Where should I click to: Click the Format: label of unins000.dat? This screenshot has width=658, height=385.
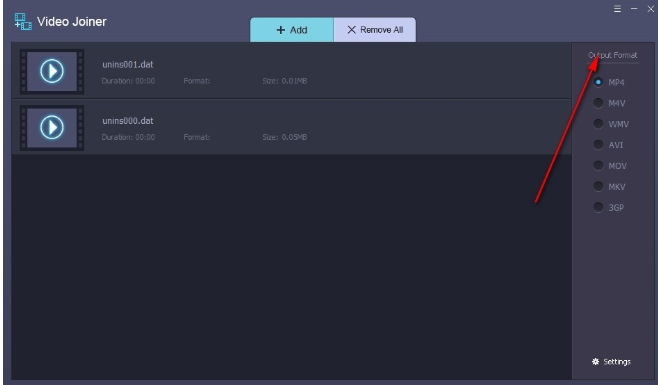(197, 137)
